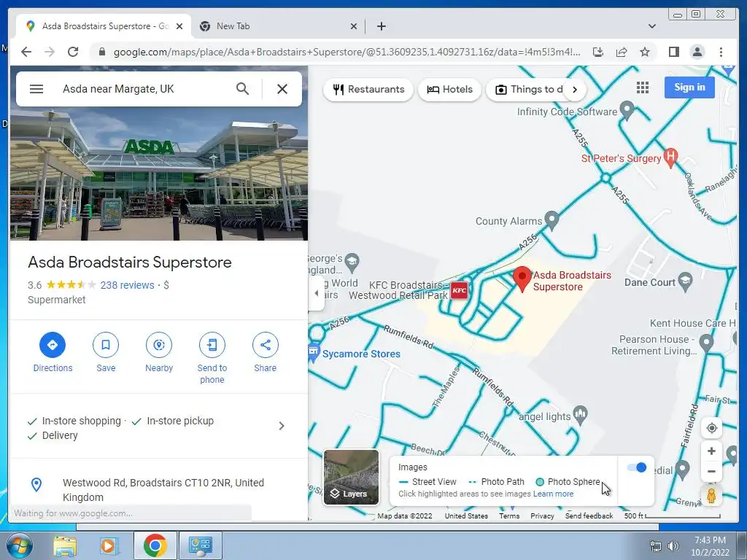Image resolution: width=747 pixels, height=560 pixels.
Task: Open the Learn more link
Action: 553,494
